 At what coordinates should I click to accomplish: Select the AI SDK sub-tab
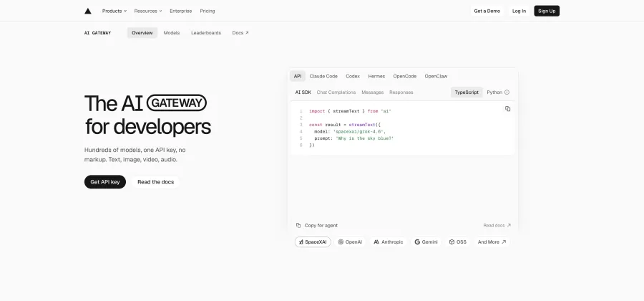pos(303,92)
